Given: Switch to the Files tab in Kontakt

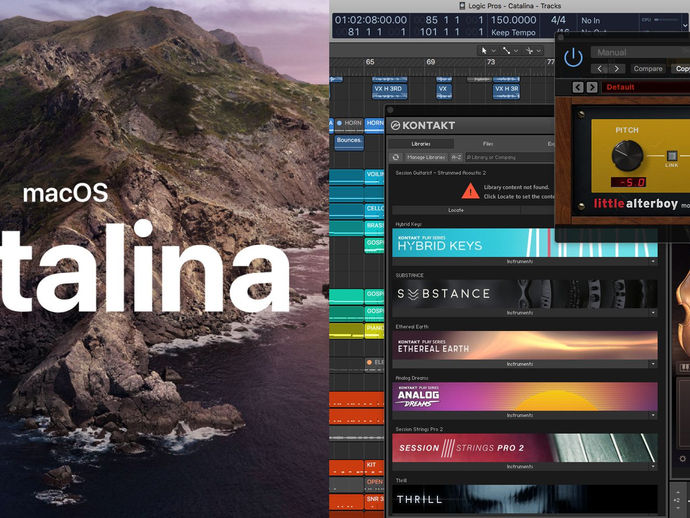Looking at the screenshot, I should tap(488, 144).
